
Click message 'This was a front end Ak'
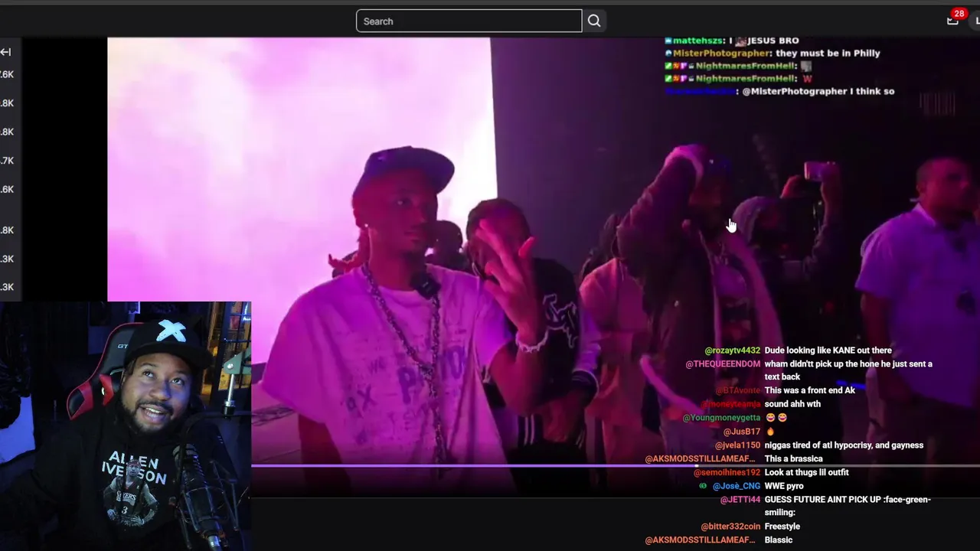pyautogui.click(x=809, y=391)
